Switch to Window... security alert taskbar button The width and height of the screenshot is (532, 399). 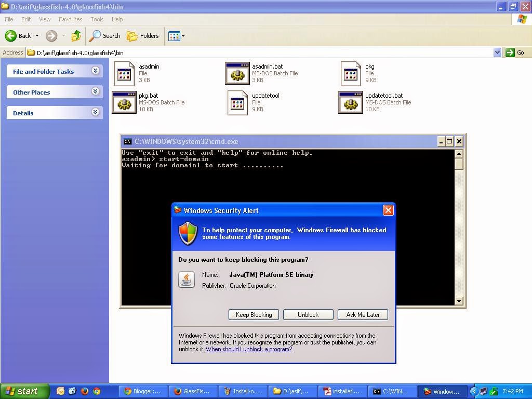(442, 391)
